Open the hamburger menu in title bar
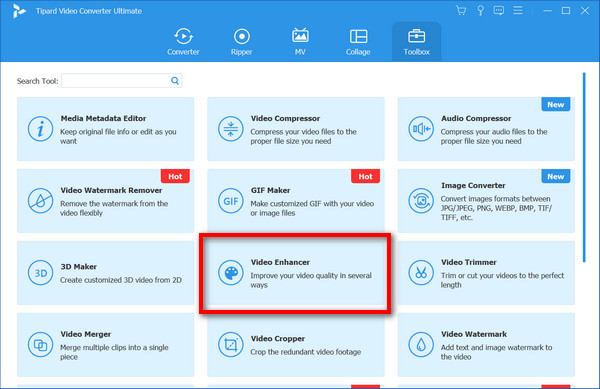This screenshot has height=389, width=600. (x=518, y=10)
